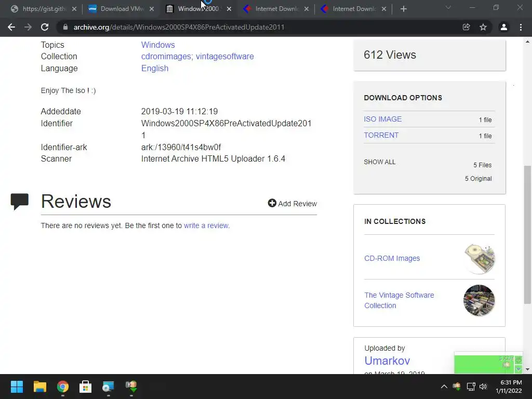
Task: Select the Addeddate value 2019-03-19
Action: (x=179, y=111)
